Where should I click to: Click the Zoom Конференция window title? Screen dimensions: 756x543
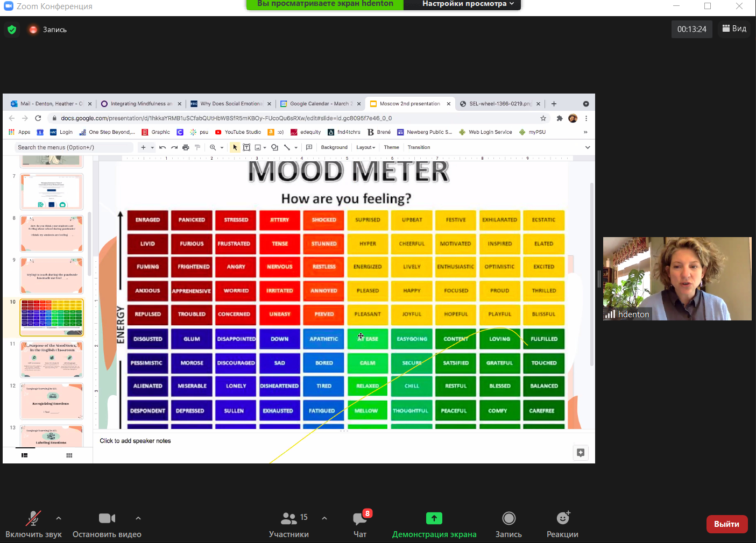click(54, 6)
